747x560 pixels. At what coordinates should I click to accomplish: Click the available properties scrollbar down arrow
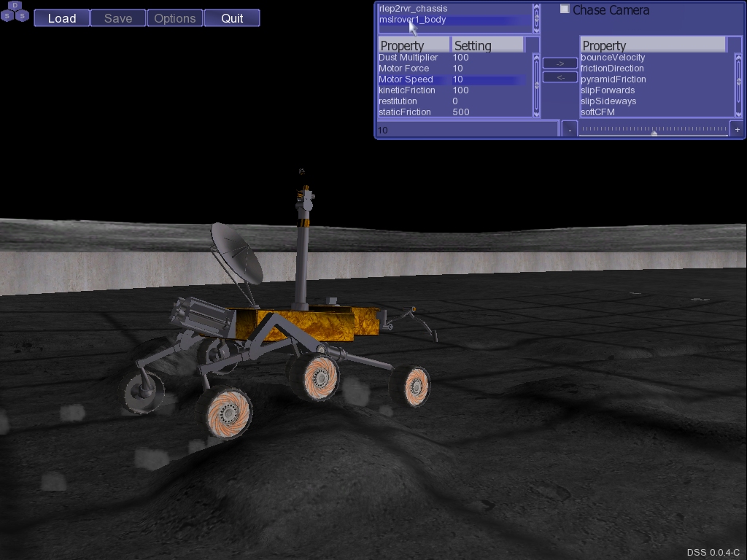pyautogui.click(x=739, y=114)
